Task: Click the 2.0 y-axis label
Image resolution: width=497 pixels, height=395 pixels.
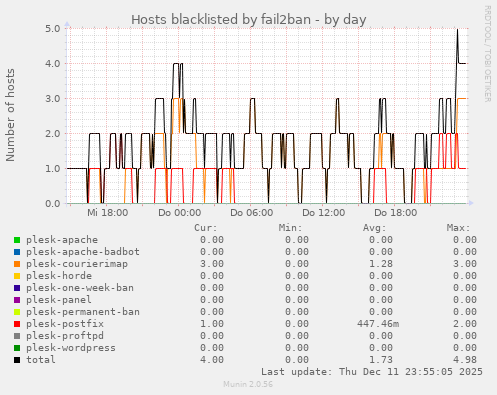Action: tap(53, 134)
